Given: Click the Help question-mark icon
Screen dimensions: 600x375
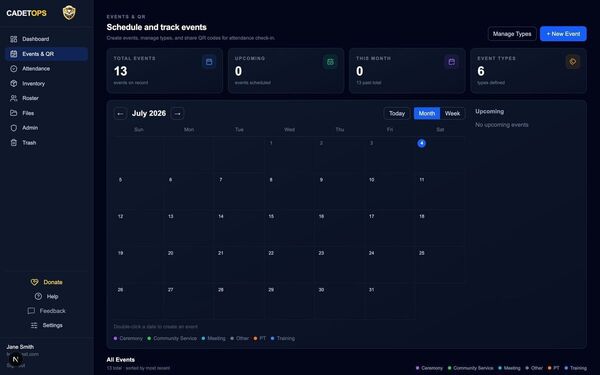Looking at the screenshot, I should click(x=38, y=296).
